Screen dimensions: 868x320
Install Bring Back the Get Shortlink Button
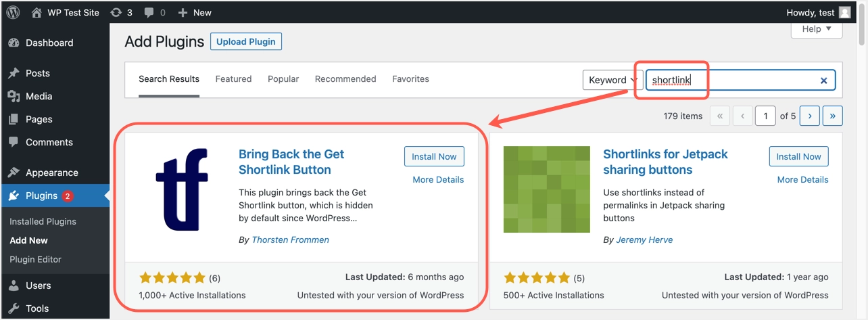point(434,156)
